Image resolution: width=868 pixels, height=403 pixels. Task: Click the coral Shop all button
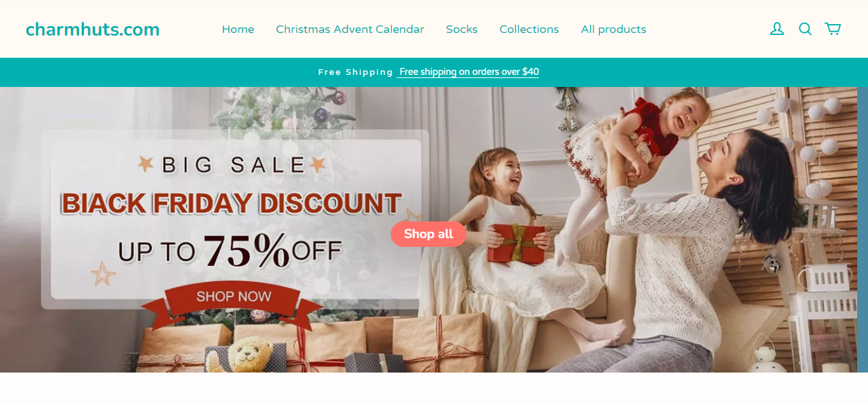pyautogui.click(x=428, y=234)
